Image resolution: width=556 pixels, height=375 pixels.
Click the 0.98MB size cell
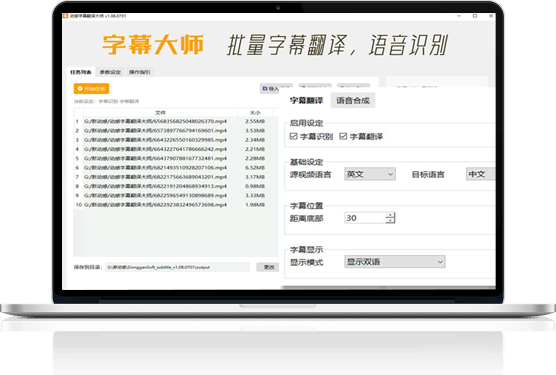[x=255, y=186]
